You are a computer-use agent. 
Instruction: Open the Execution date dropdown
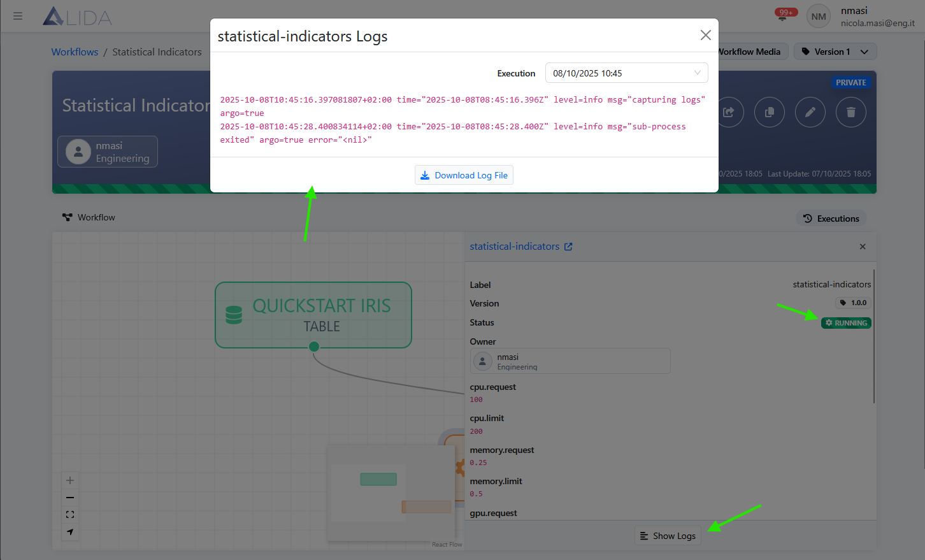coord(626,73)
